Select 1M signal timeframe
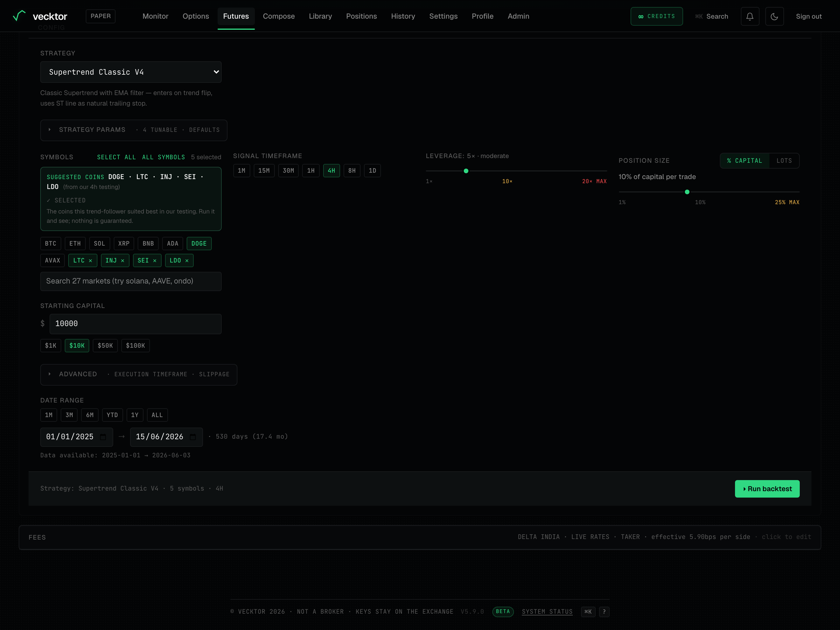The image size is (840, 630). click(242, 171)
